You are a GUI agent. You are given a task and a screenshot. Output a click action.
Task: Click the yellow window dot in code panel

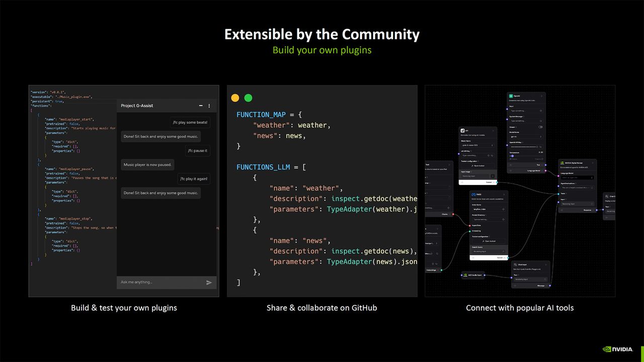coord(235,98)
